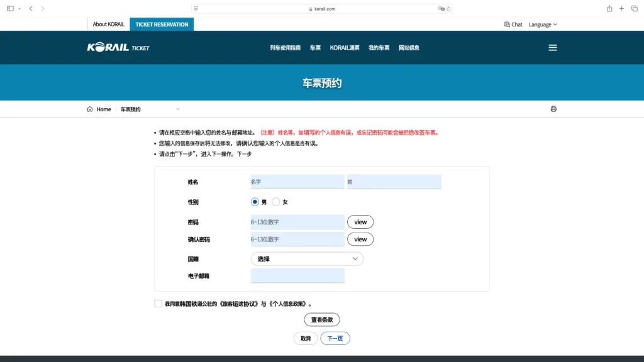Open the 我的车票 menu item
Viewport: 644px width, 362px height.
pyautogui.click(x=379, y=48)
